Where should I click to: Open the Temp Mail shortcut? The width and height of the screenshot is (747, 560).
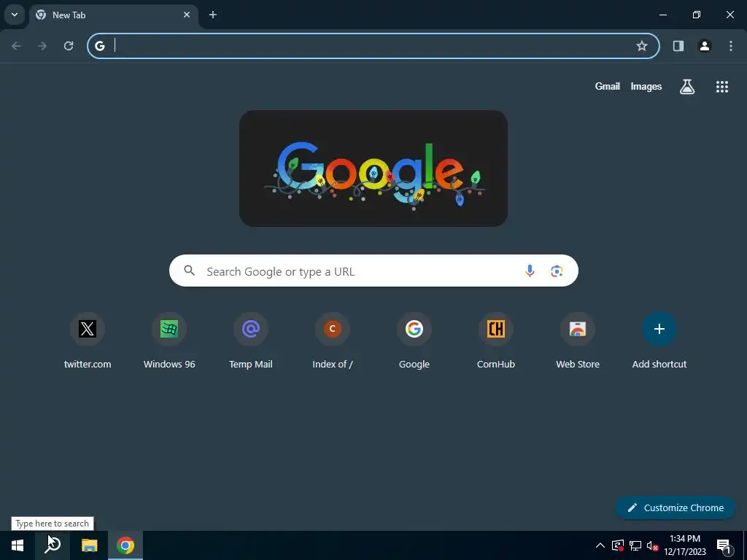[251, 341]
